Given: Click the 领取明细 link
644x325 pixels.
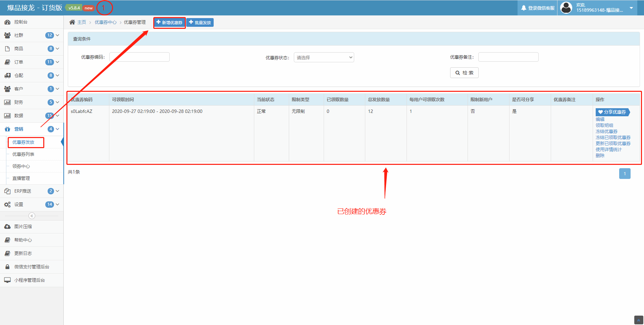Looking at the screenshot, I should [x=604, y=126].
